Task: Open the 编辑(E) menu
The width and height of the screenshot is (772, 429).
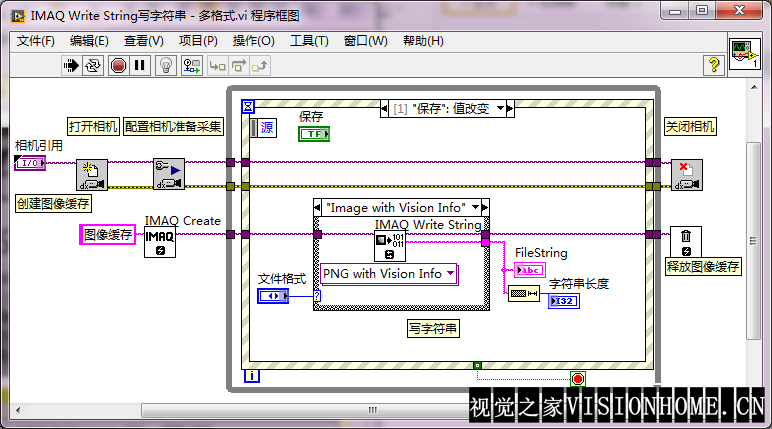Action: coord(89,41)
